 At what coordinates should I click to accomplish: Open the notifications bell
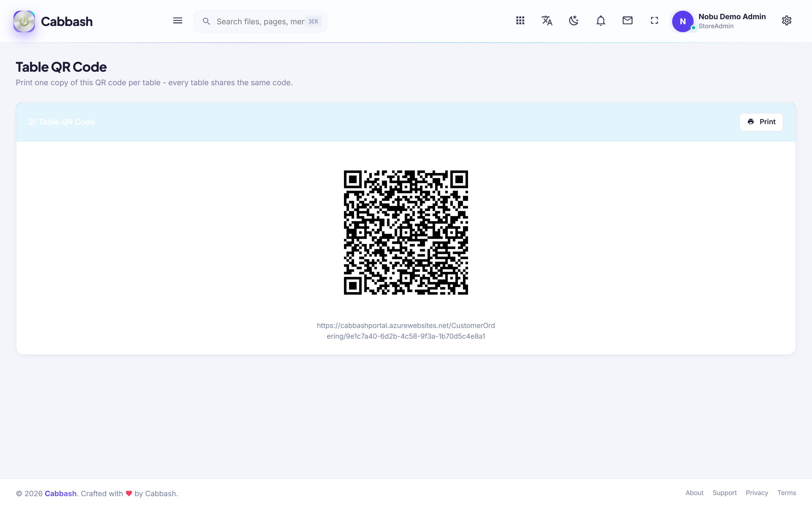click(601, 21)
